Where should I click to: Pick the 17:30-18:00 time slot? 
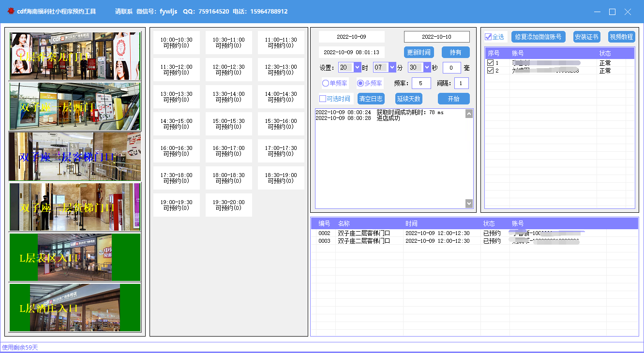[177, 178]
